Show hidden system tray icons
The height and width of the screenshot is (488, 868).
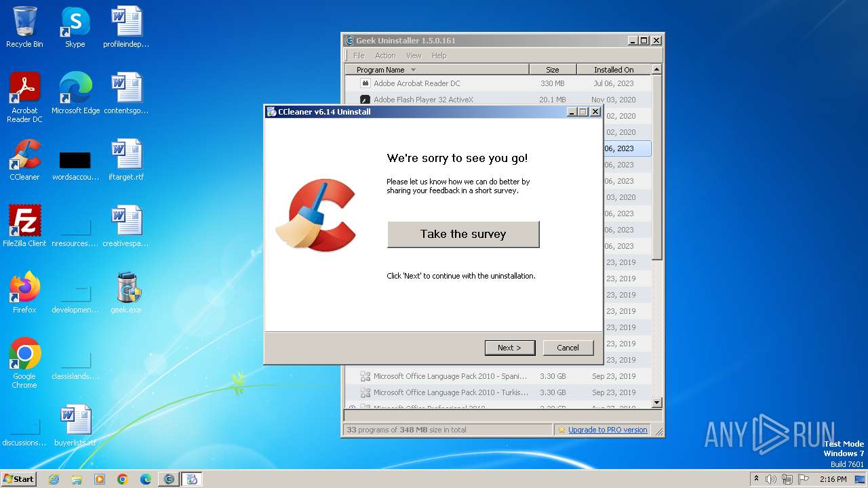pyautogui.click(x=757, y=479)
